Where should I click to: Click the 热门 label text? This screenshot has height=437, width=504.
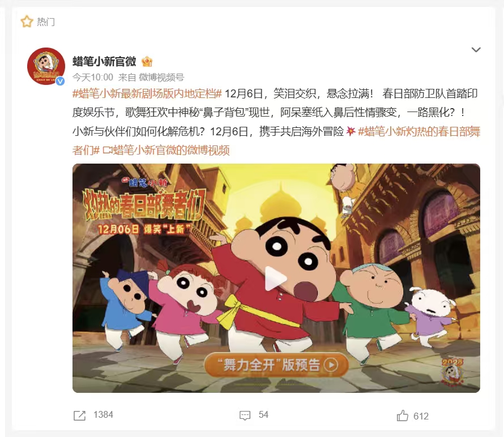[46, 22]
